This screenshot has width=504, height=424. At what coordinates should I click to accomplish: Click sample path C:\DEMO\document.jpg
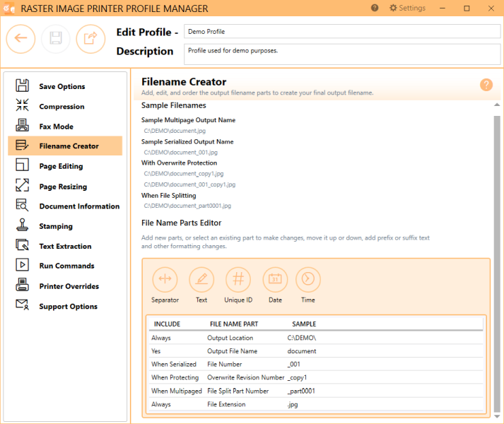coord(175,131)
